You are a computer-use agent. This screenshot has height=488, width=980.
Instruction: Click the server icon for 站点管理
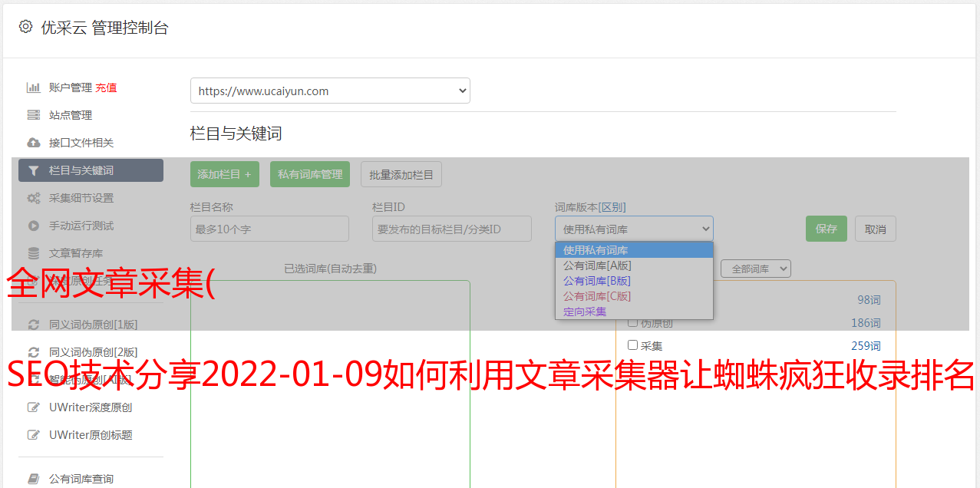point(34,115)
